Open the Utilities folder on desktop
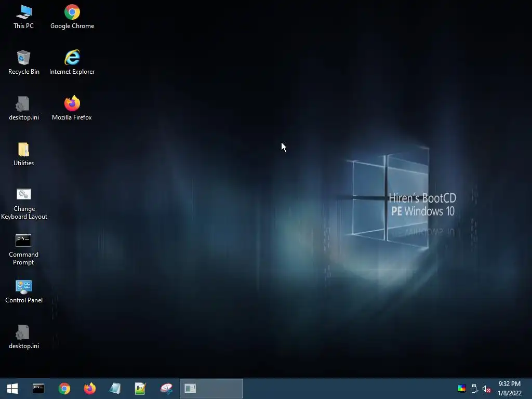532x399 pixels. point(24,154)
